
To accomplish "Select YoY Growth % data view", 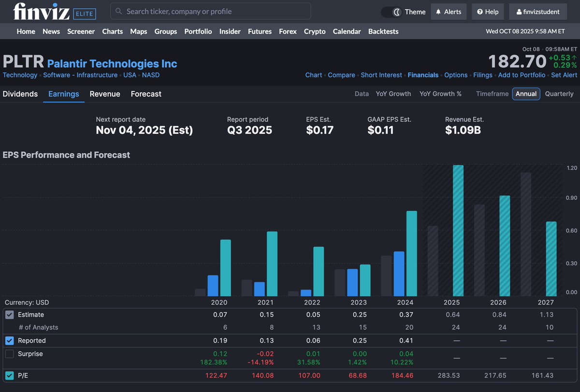I will [440, 94].
